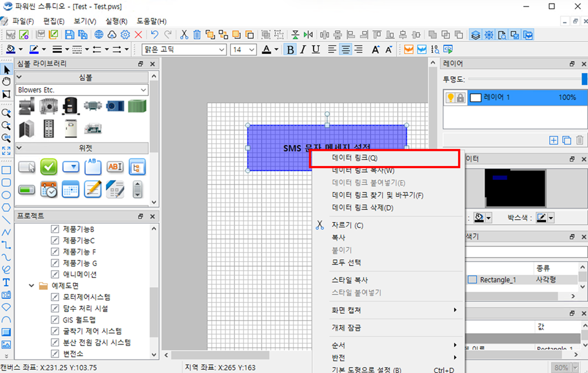This screenshot has width=588, height=373.
Task: Click the layer opacity (투명도) slider
Action: (525, 79)
